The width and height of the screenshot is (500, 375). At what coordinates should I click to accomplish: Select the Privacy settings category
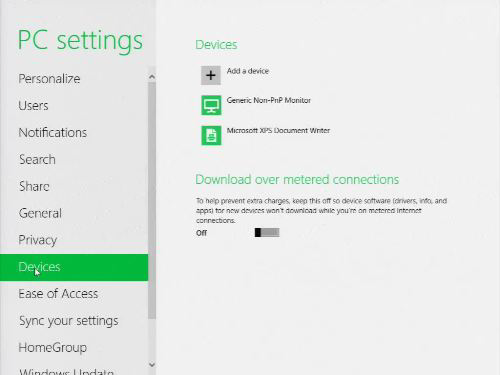38,240
